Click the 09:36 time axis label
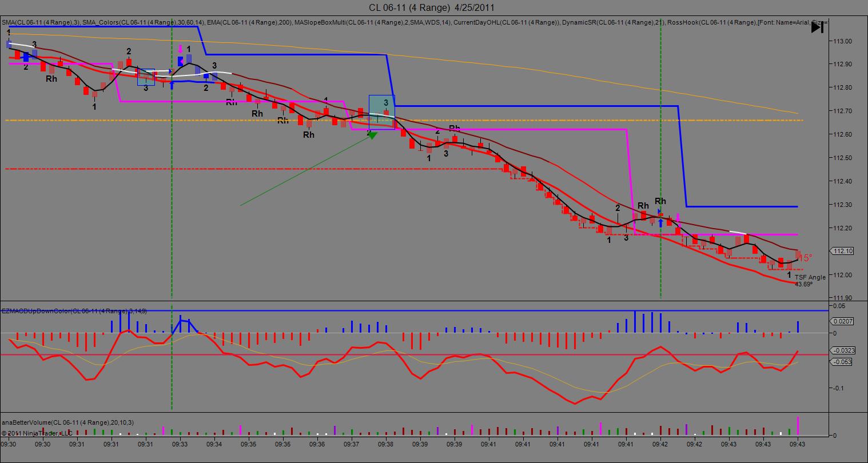 point(317,444)
